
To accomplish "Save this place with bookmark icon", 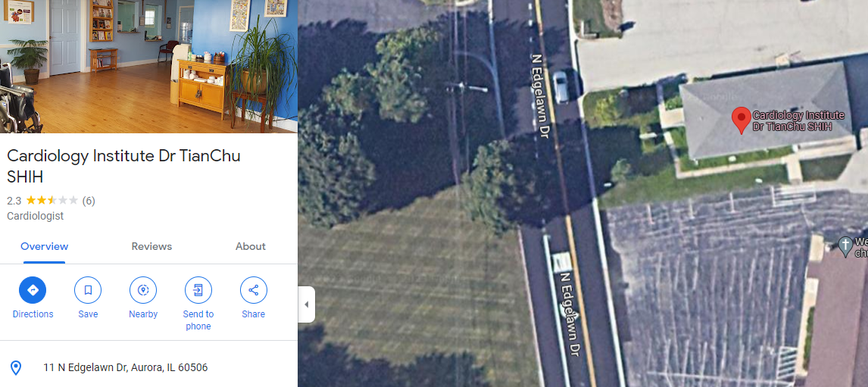I will tap(88, 290).
